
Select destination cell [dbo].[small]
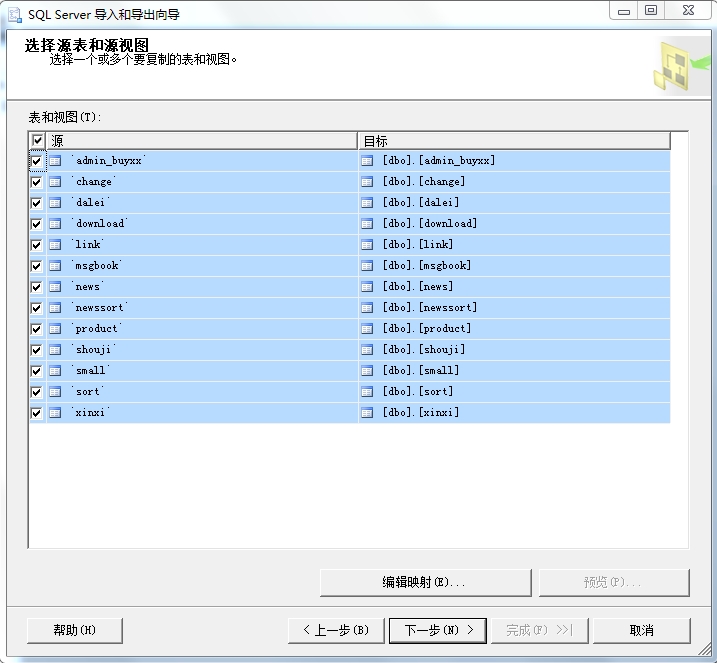(x=420, y=371)
